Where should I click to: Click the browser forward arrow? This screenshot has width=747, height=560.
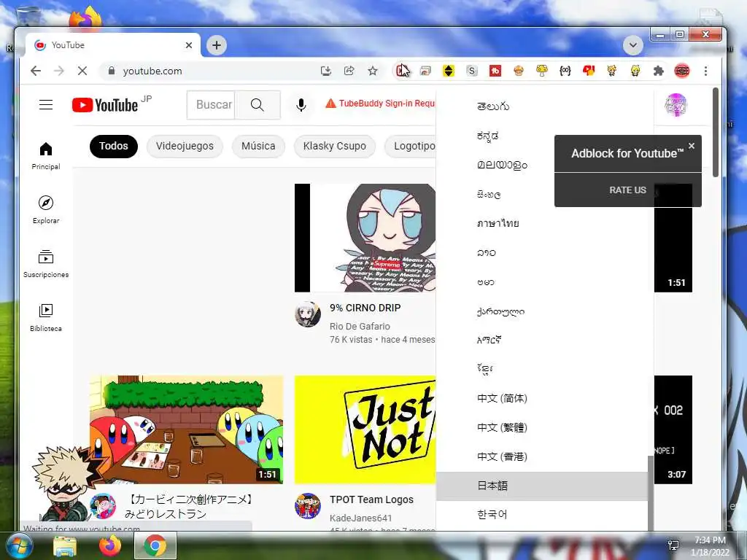point(59,71)
